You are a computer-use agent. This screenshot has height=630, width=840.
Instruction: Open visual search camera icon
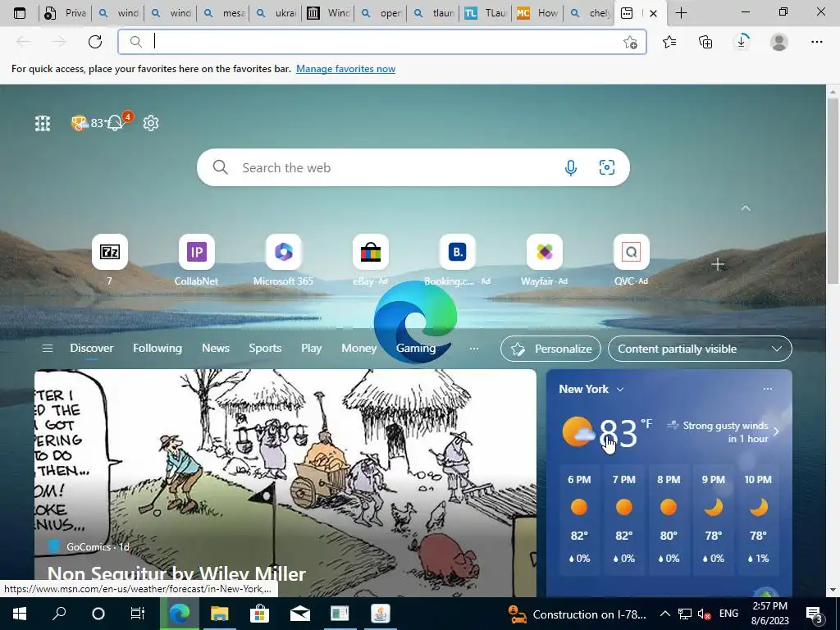(606, 167)
